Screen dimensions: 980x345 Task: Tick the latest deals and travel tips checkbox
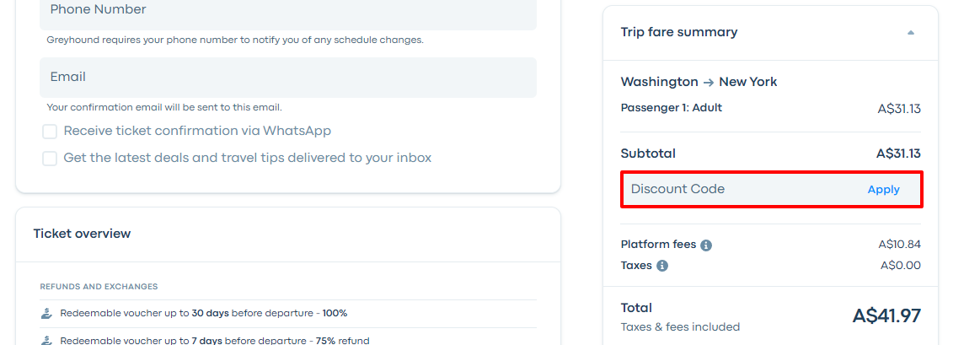coord(51,159)
